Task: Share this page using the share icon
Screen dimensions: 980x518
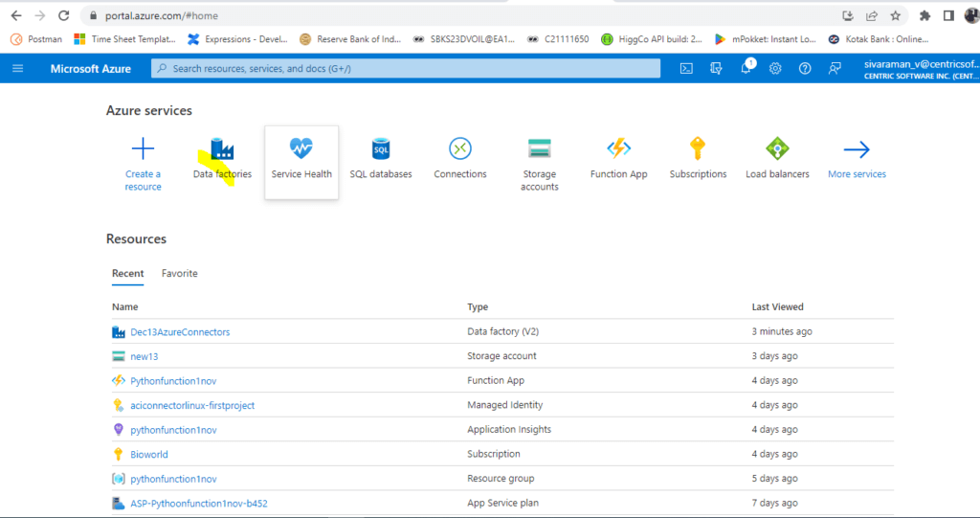Action: pyautogui.click(x=871, y=15)
